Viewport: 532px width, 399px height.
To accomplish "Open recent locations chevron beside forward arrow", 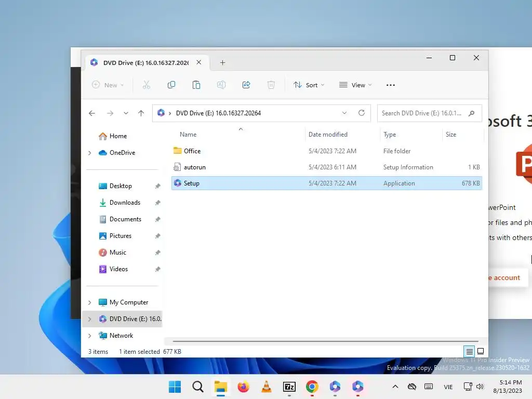I will click(126, 113).
